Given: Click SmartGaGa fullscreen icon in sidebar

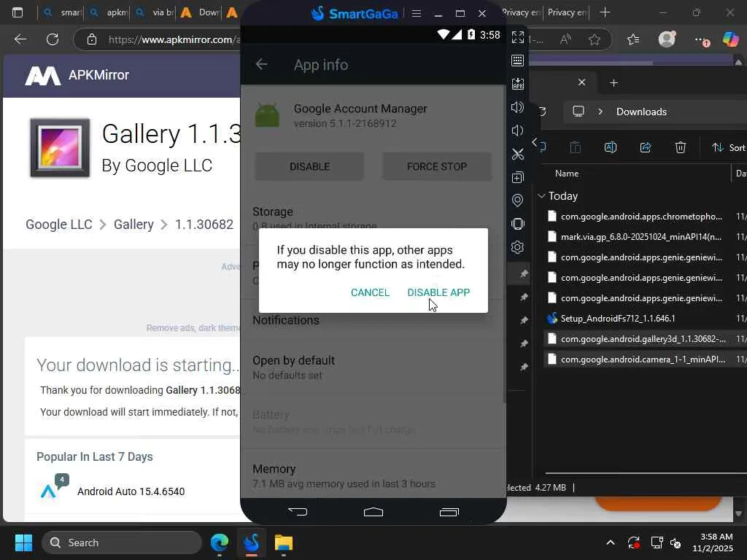Looking at the screenshot, I should point(517,37).
